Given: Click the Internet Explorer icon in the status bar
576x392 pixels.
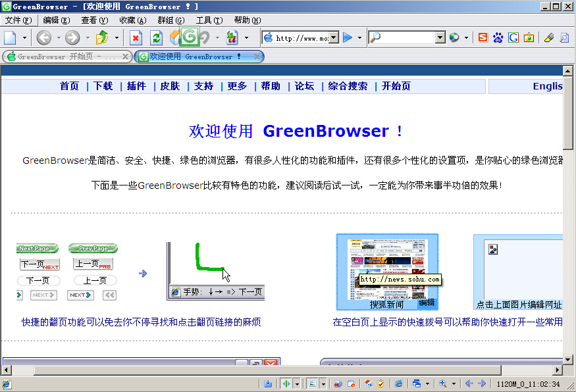Looking at the screenshot, I should 398,384.
